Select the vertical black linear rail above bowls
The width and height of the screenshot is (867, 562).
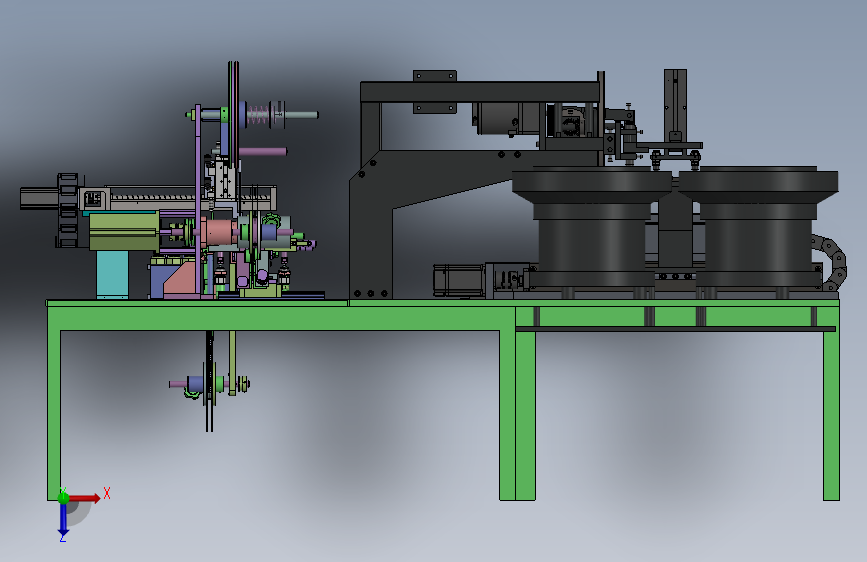point(675,105)
